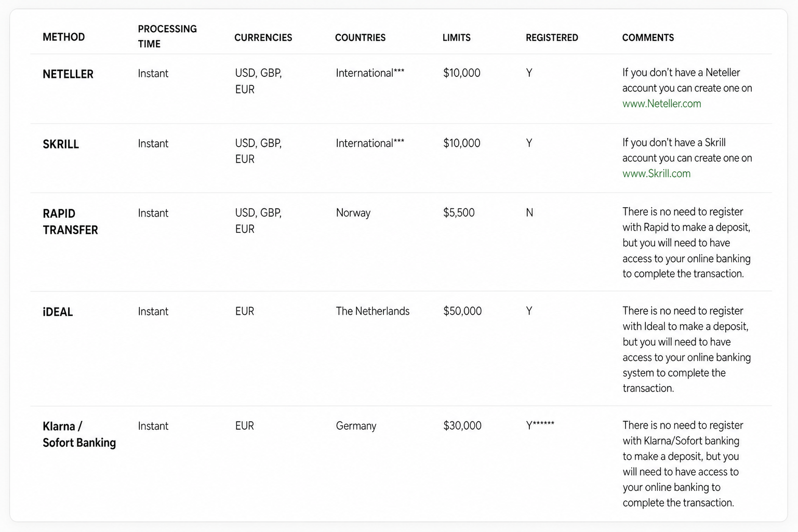Click the REGISTERED column header
This screenshot has height=532, width=798.
pyautogui.click(x=552, y=37)
